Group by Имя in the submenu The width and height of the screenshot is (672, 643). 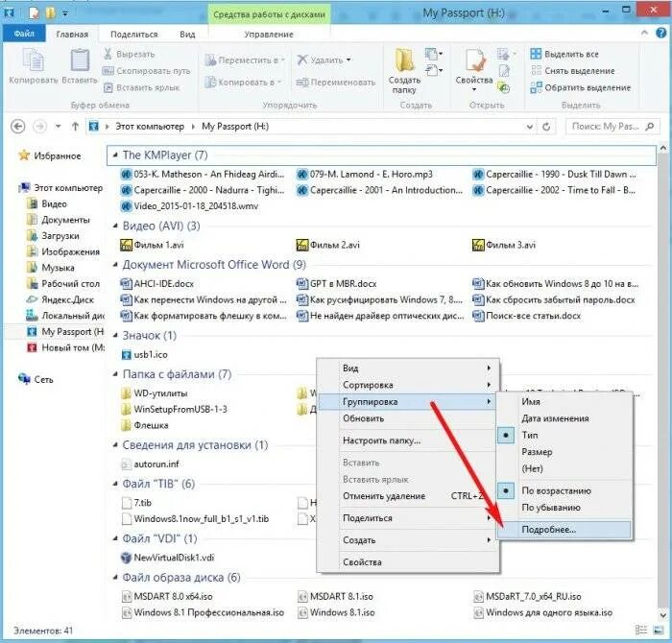click(564, 402)
